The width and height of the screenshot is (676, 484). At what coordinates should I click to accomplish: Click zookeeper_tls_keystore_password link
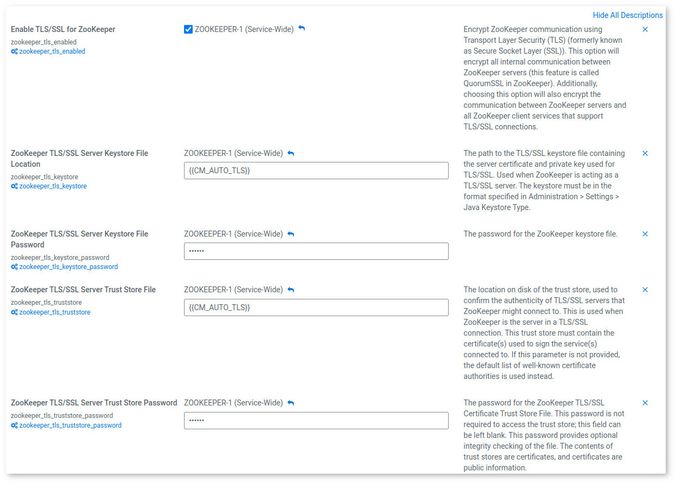tap(68, 267)
